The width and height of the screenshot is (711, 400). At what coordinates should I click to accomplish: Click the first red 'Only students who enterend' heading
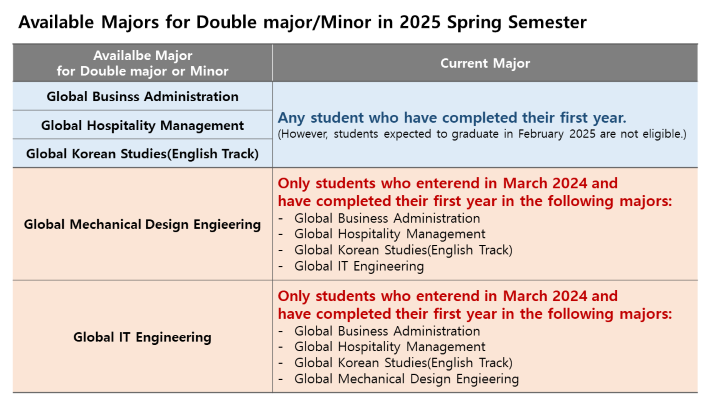(x=475, y=192)
